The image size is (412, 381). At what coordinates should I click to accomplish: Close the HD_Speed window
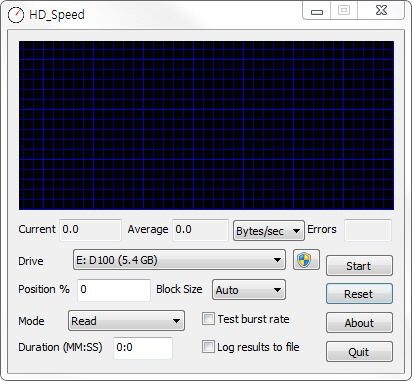pyautogui.click(x=381, y=10)
